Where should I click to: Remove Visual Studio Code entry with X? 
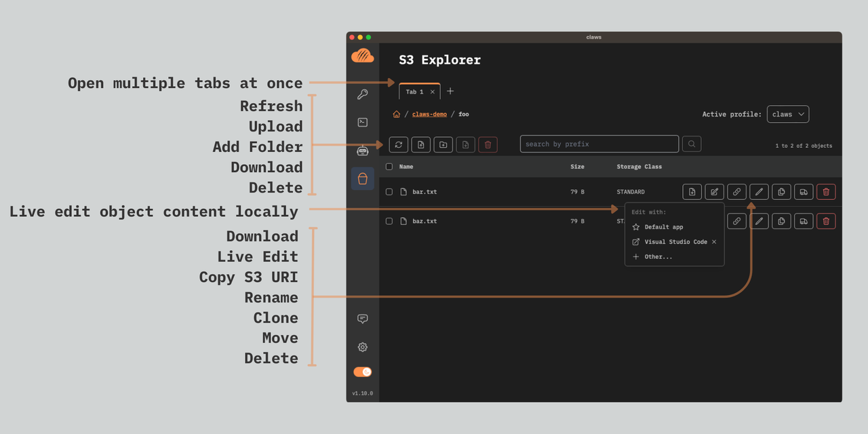[x=714, y=242]
